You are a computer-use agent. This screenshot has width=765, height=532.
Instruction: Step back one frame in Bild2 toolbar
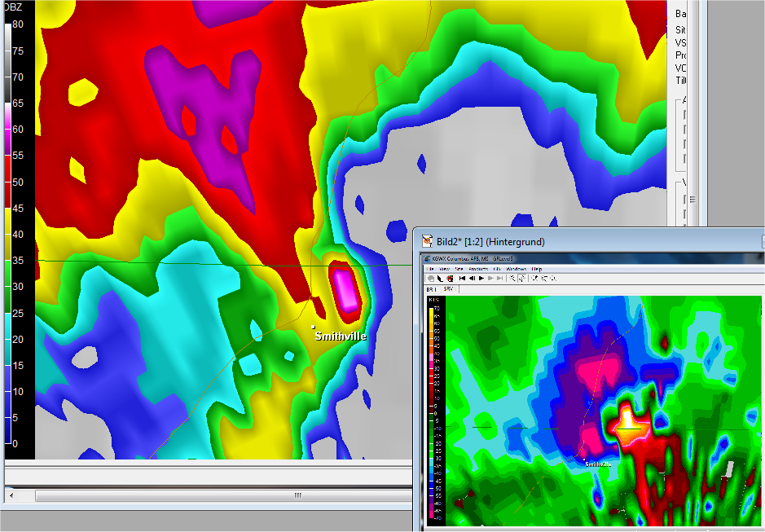473,278
